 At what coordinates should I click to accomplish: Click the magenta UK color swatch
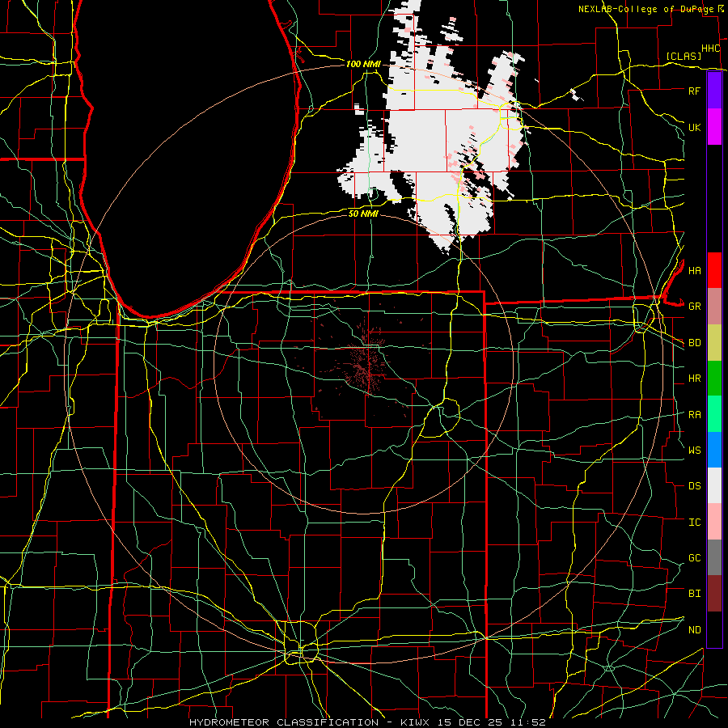pyautogui.click(x=714, y=127)
